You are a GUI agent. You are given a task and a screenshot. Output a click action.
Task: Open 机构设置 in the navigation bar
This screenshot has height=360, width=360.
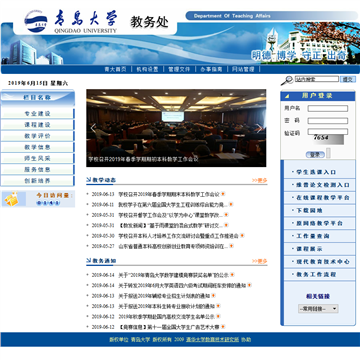[147, 69]
